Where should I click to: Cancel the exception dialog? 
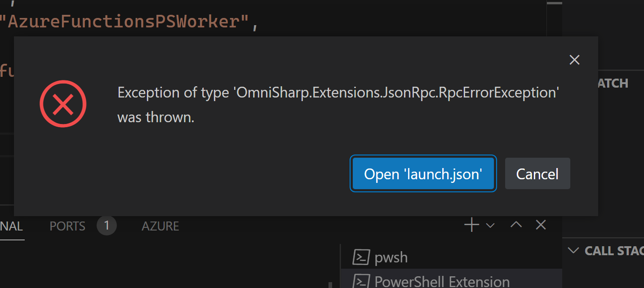[x=537, y=173]
